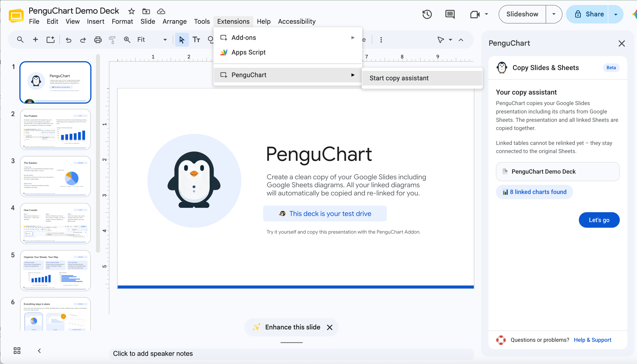Open the Help & Support link
This screenshot has width=637, height=364.
(x=592, y=340)
